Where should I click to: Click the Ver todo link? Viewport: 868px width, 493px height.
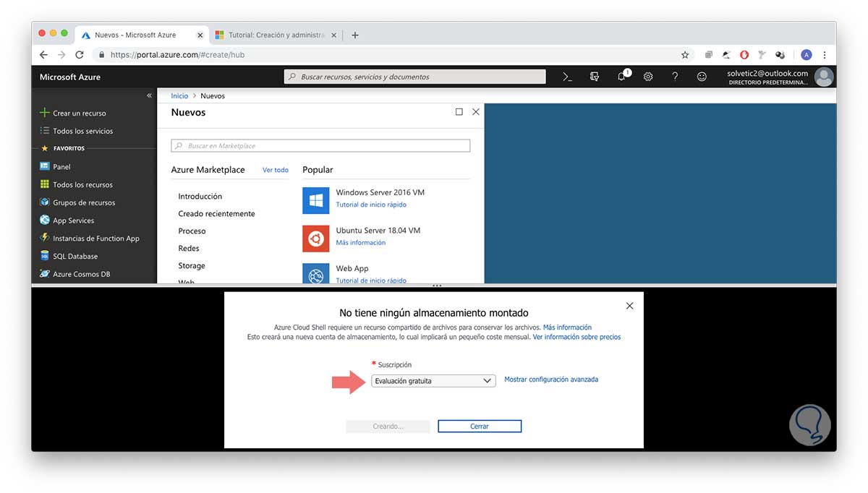pos(276,170)
